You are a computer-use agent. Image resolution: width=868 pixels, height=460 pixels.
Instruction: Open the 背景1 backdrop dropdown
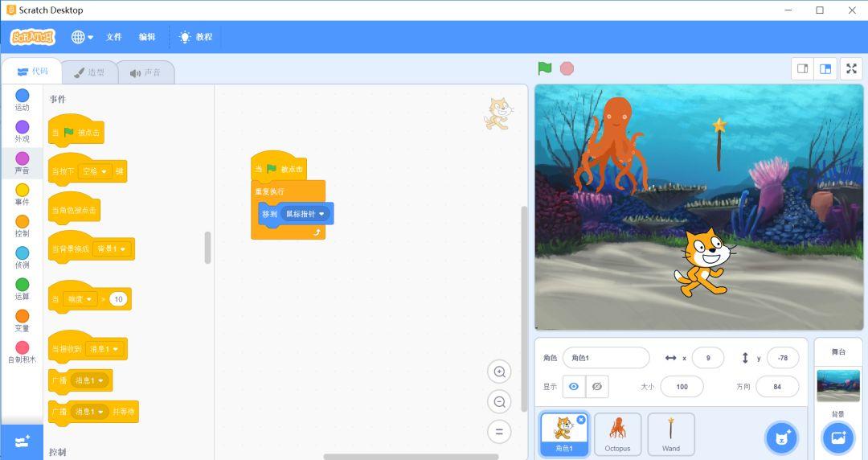point(111,248)
